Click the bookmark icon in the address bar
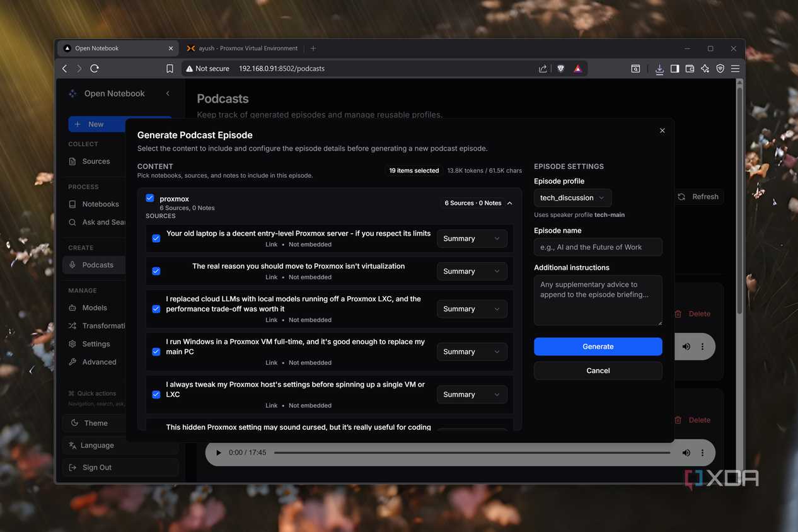This screenshot has width=798, height=532. (x=170, y=69)
